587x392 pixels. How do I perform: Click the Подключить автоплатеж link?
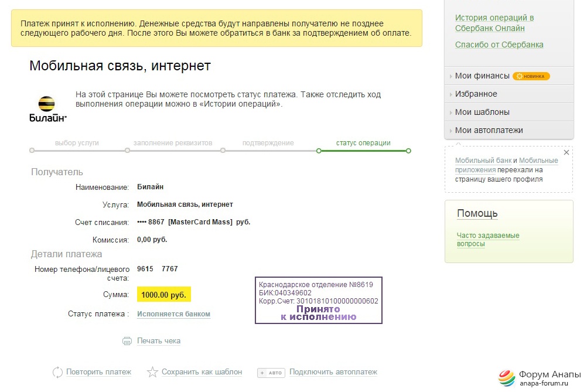(333, 371)
